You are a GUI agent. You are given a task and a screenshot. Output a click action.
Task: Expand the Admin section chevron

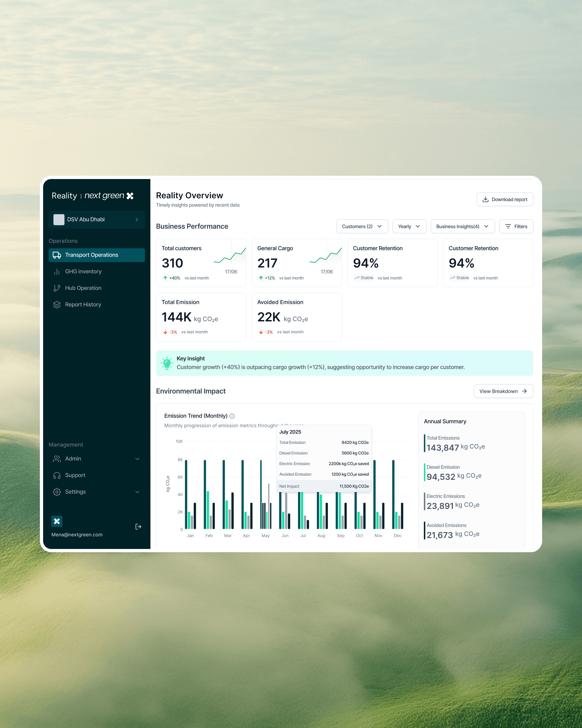[x=137, y=459]
